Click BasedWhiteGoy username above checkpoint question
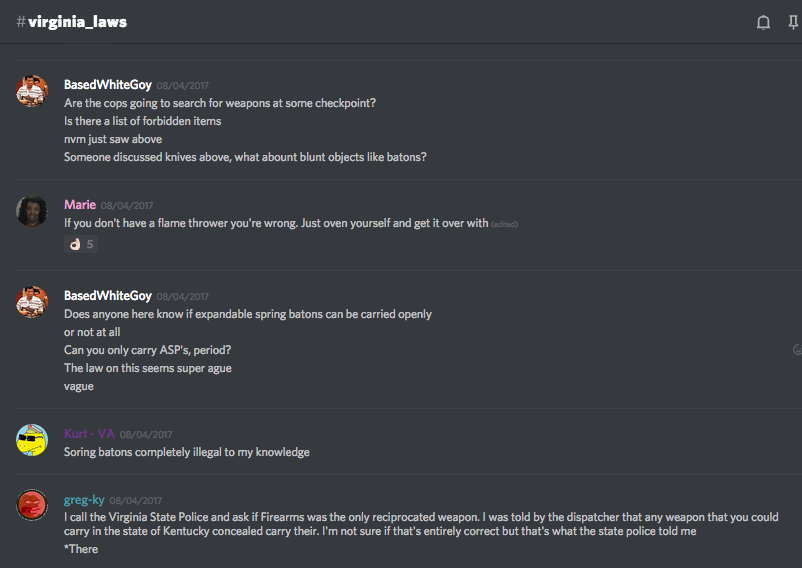The image size is (802, 568). pyautogui.click(x=107, y=85)
